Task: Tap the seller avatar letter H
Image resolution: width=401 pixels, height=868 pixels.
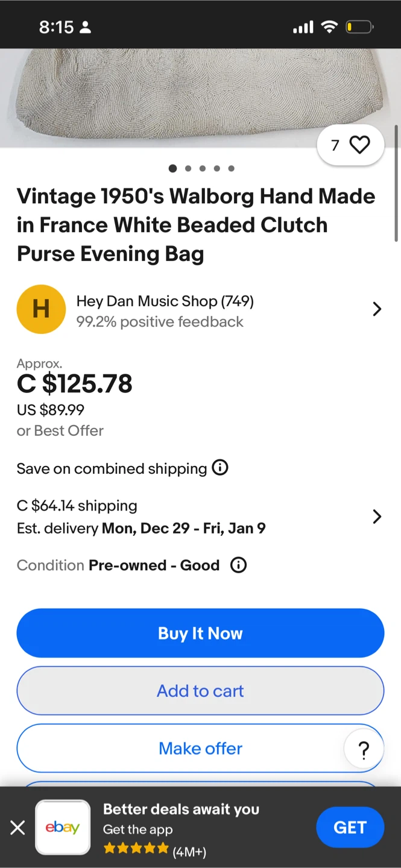Action: 41,309
